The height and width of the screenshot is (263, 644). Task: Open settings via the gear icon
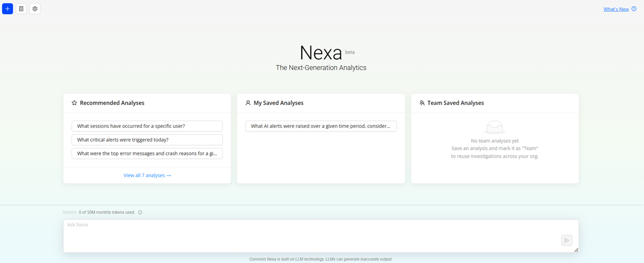tap(35, 9)
